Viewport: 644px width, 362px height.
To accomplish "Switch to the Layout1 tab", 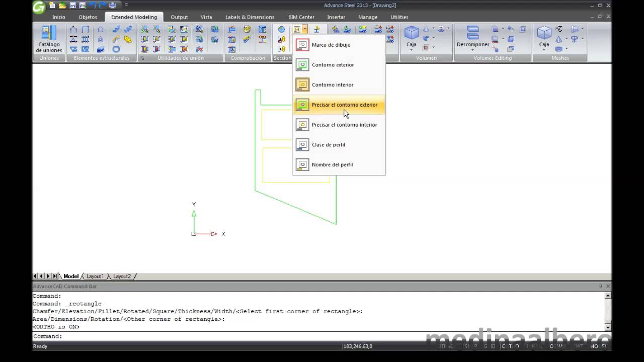I will pyautogui.click(x=95, y=276).
